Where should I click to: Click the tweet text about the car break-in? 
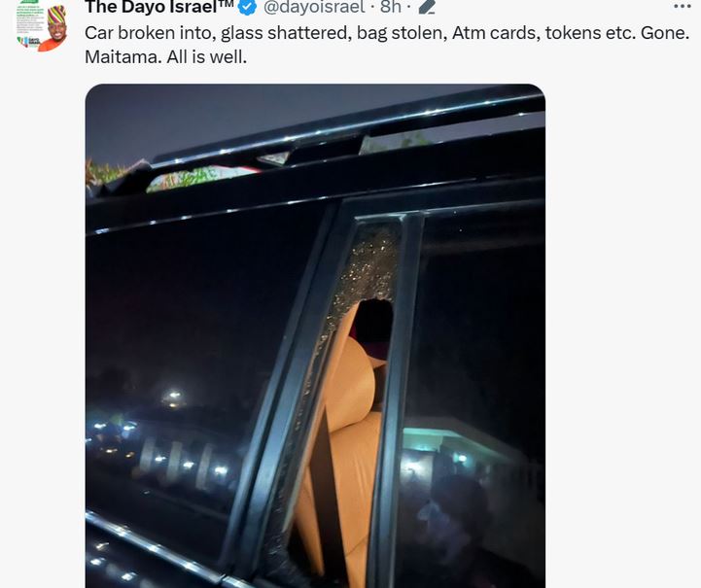(387, 45)
